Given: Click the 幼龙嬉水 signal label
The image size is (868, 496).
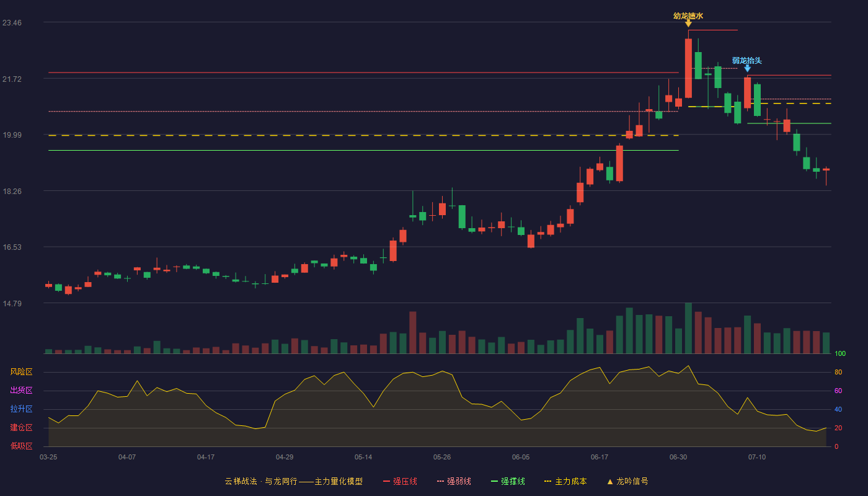Looking at the screenshot, I should pos(688,16).
